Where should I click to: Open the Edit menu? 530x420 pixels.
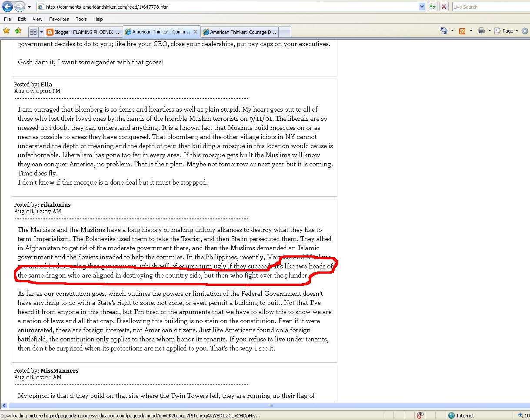point(22,19)
